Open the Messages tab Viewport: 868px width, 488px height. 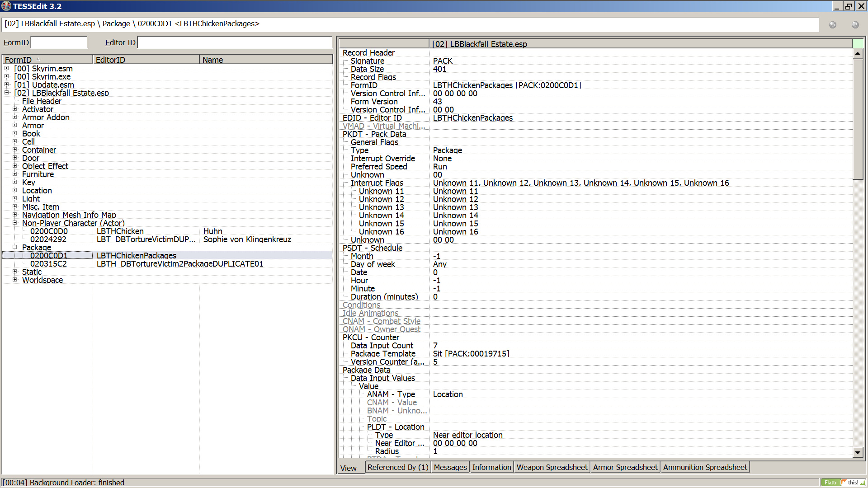pos(450,467)
